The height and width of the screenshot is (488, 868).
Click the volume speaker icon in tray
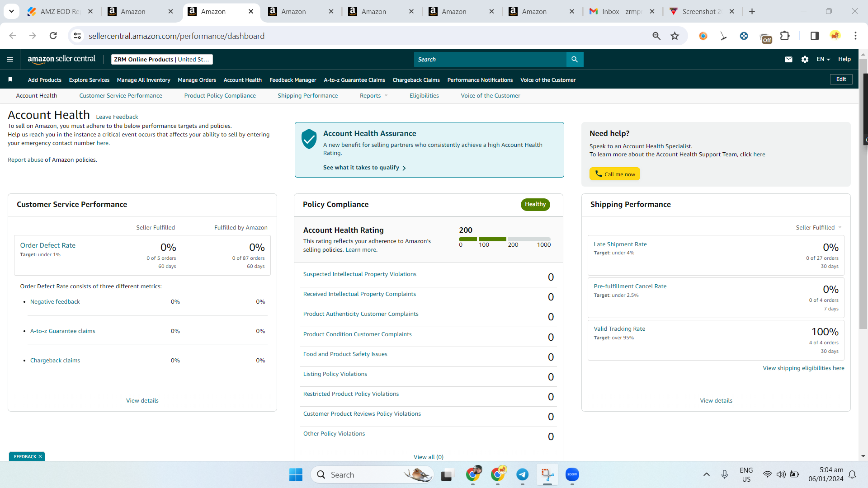(781, 474)
